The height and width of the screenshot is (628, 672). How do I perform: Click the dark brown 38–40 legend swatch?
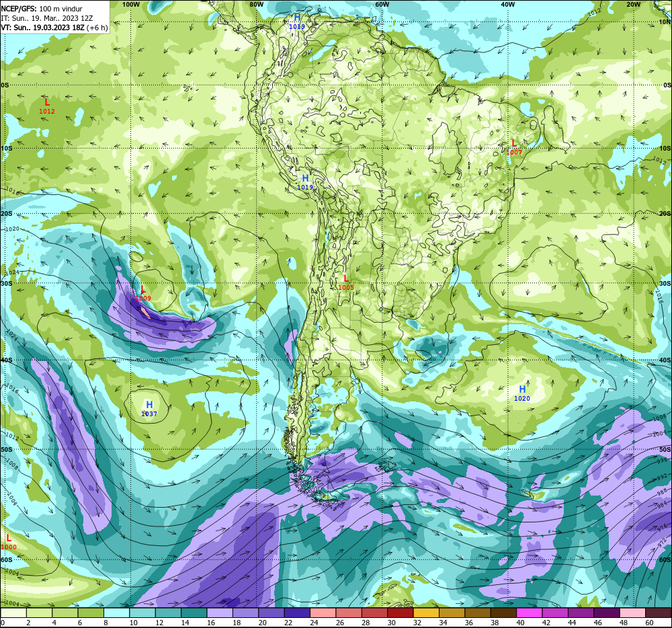tap(504, 613)
